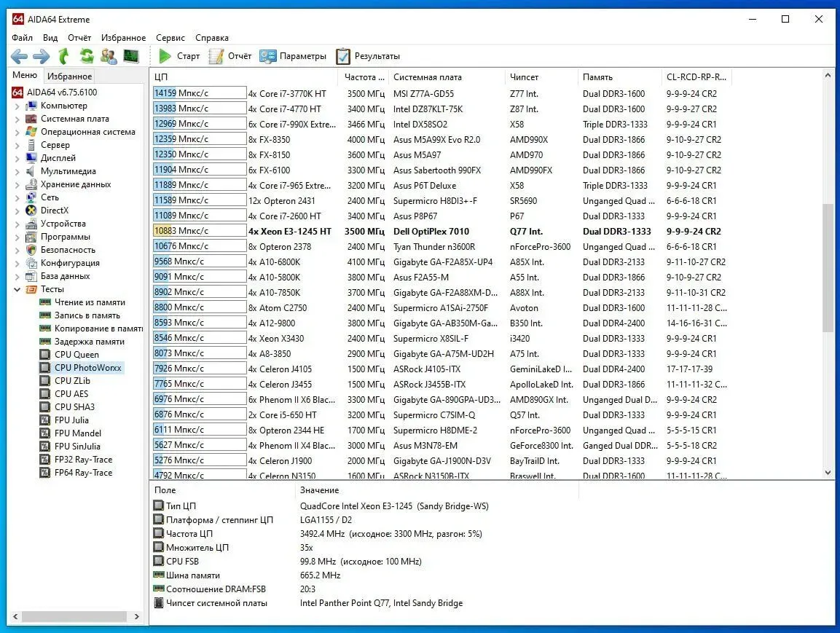Open the OSD monitor graph icon
This screenshot has width=840, height=633.
tap(131, 56)
